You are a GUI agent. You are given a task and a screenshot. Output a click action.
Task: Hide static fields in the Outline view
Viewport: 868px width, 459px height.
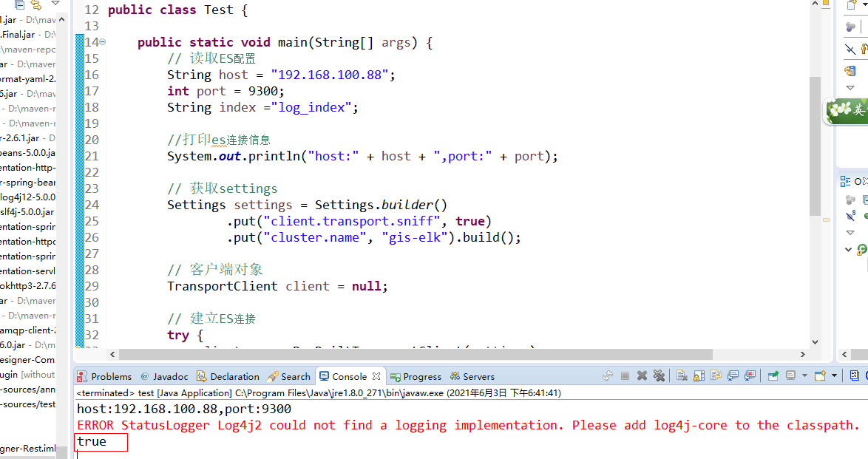point(850,215)
